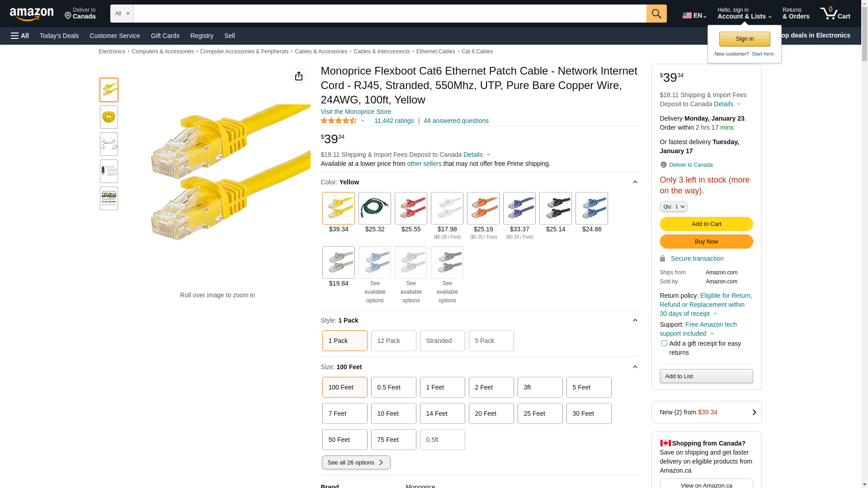The height and width of the screenshot is (488, 868).
Task: Open the All hamburger menu
Action: (20, 36)
